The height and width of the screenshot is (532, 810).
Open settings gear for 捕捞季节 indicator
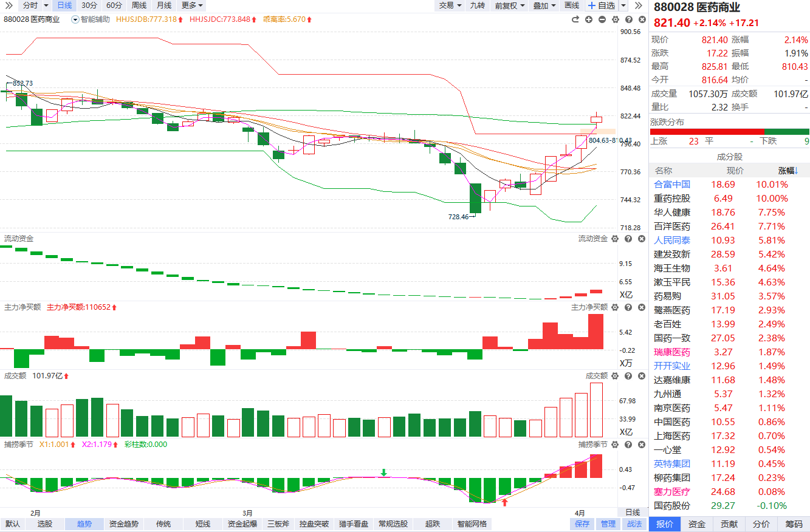615,445
